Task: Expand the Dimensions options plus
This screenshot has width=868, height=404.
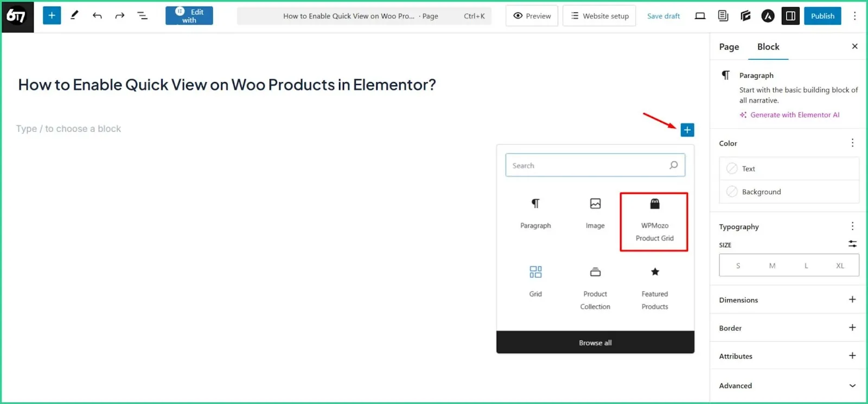Action: [x=852, y=299]
